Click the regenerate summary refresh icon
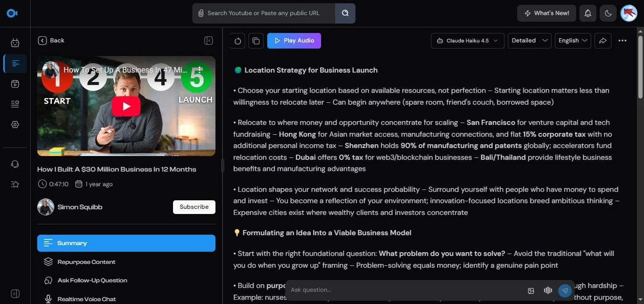644x304 pixels. 238,41
